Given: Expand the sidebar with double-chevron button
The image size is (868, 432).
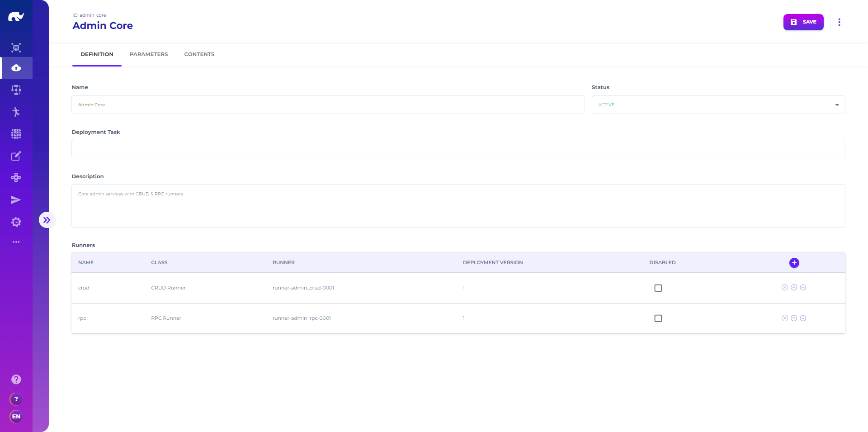Looking at the screenshot, I should (x=47, y=220).
